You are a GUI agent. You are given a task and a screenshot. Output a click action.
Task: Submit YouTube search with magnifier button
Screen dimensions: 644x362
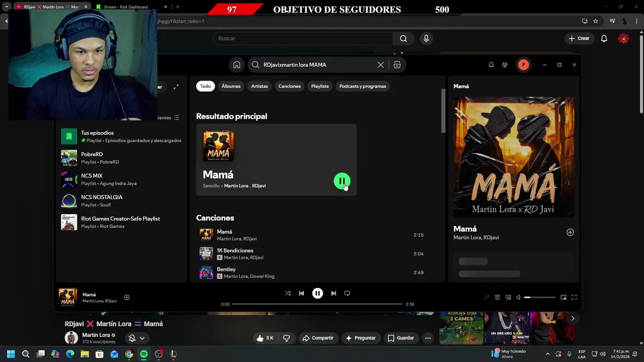(x=404, y=38)
